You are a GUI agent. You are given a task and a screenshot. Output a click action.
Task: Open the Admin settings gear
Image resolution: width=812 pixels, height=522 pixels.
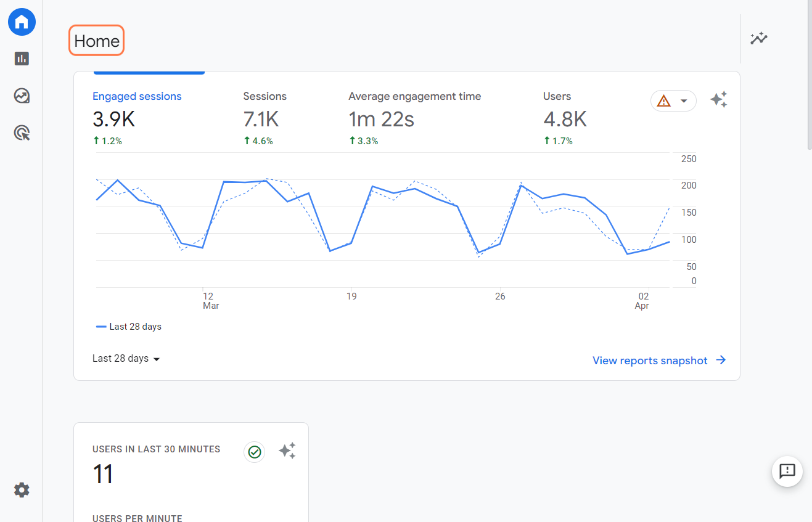pyautogui.click(x=22, y=490)
